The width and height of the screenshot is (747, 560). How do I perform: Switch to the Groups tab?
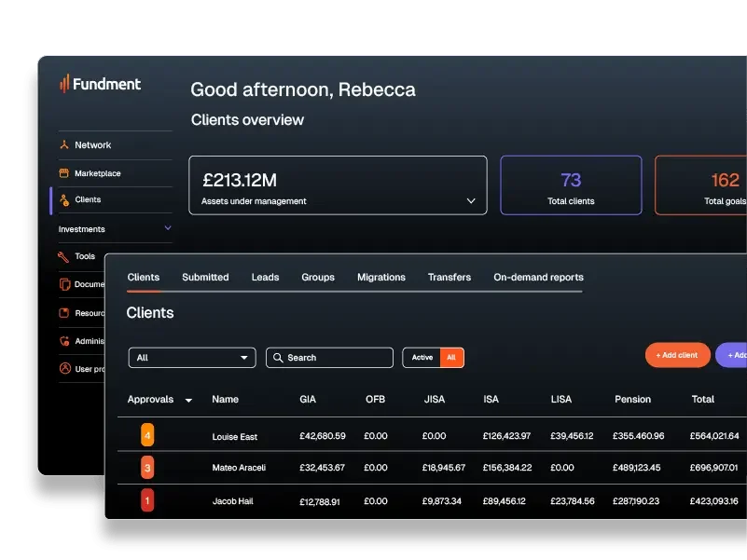tap(318, 277)
